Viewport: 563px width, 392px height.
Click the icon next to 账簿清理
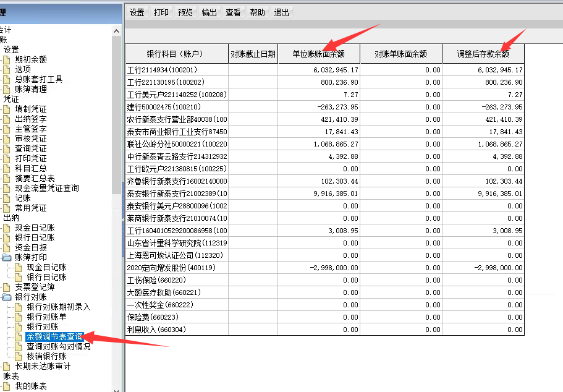pyautogui.click(x=6, y=89)
